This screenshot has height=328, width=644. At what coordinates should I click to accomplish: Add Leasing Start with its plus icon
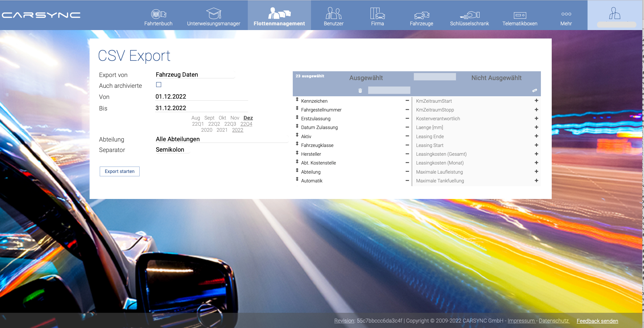536,145
